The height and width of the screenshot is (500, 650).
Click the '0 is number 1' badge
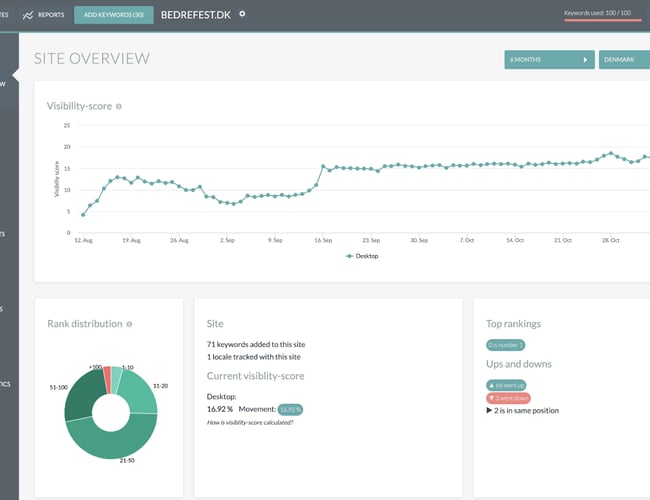(x=506, y=345)
